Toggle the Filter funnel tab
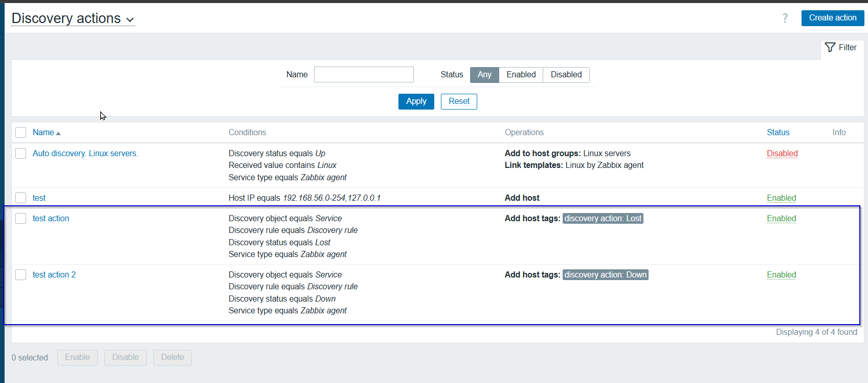 coord(841,48)
